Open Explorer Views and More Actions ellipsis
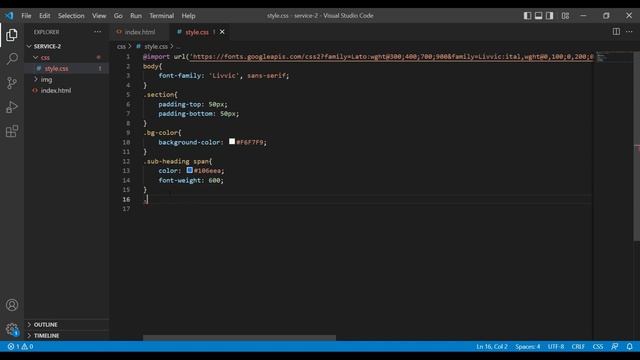The width and height of the screenshot is (640, 360). click(x=97, y=31)
